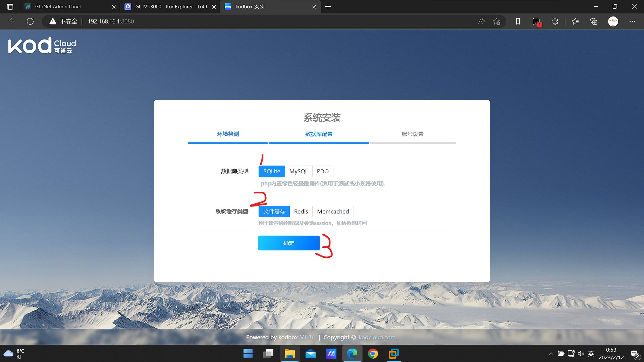
Task: Select the MySQL database type
Action: click(x=298, y=171)
